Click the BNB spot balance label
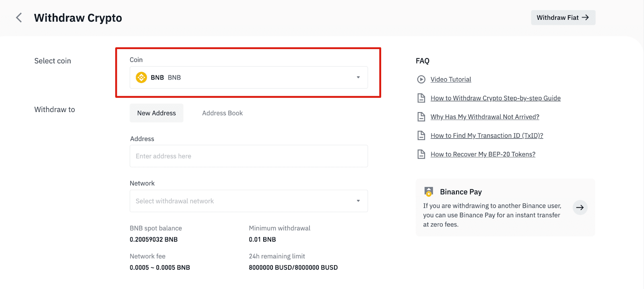 [x=156, y=228]
